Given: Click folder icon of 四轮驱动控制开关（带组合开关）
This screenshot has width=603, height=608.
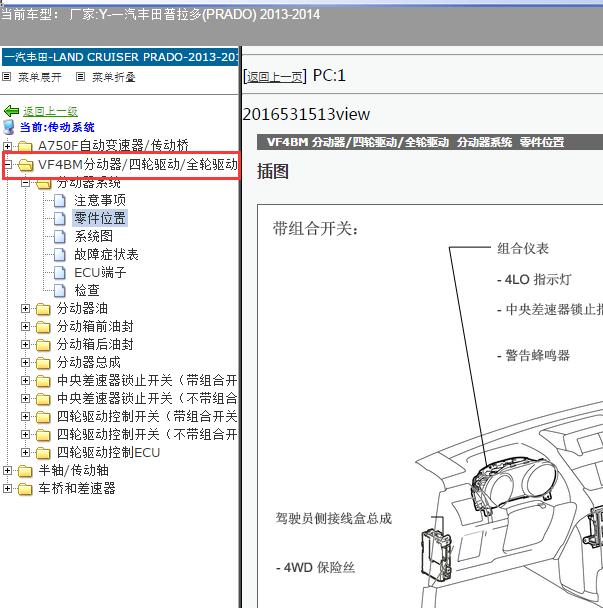Looking at the screenshot, I should [43, 417].
